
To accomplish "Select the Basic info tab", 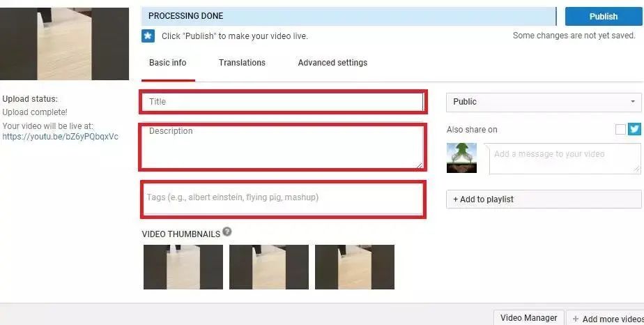I will tap(167, 63).
